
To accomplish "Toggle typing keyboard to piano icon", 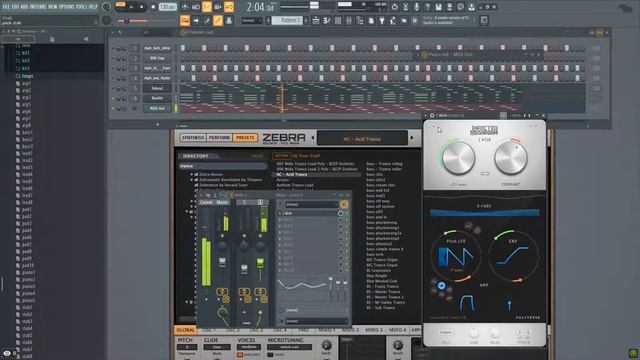I will pyautogui.click(x=185, y=20).
